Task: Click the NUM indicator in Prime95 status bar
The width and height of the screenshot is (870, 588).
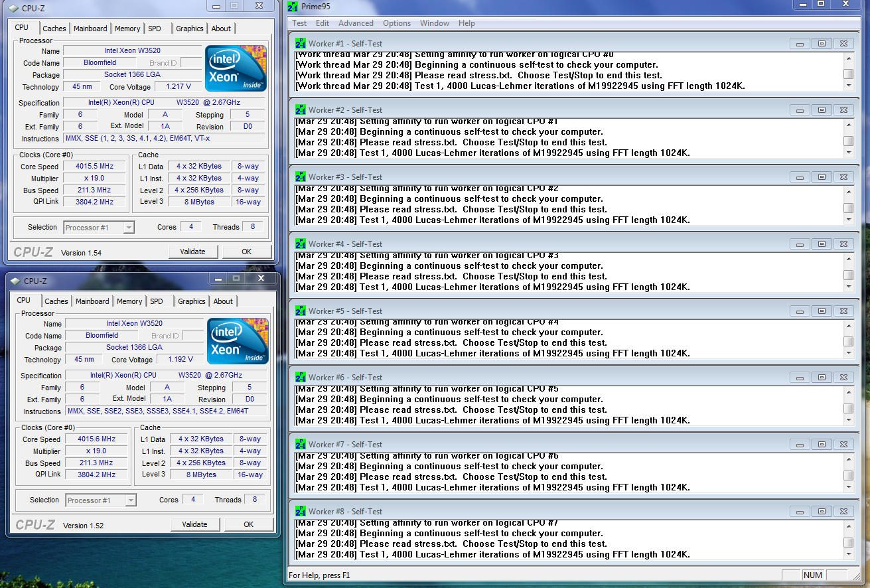Action: tap(813, 575)
